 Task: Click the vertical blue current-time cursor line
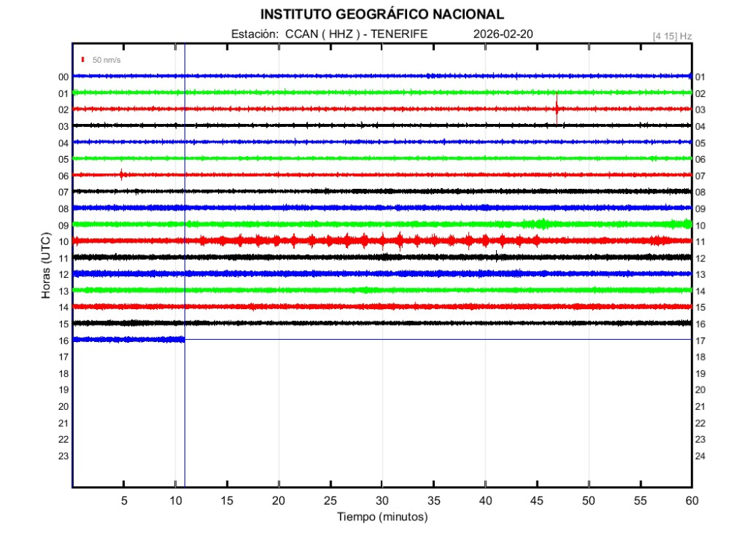pyautogui.click(x=185, y=411)
